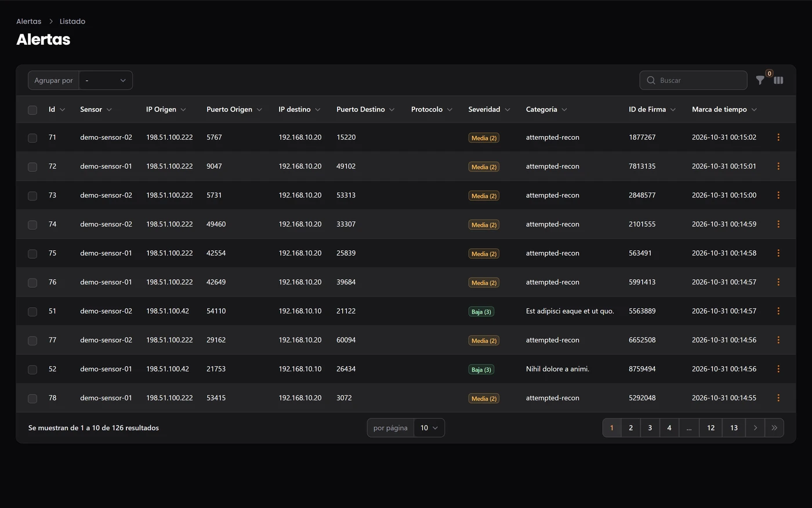This screenshot has width=812, height=508.
Task: Sort by Categoría column header
Action: pos(546,110)
